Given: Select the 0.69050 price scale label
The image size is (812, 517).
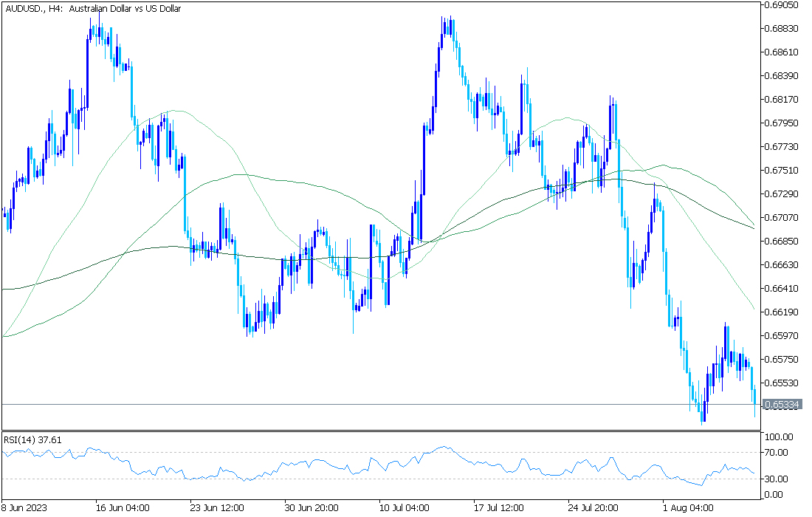Looking at the screenshot, I should 782,5.
